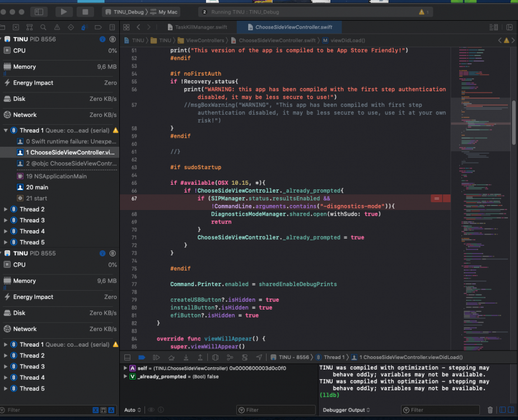Go forward in editor history
The height and width of the screenshot is (420, 518).
click(148, 27)
